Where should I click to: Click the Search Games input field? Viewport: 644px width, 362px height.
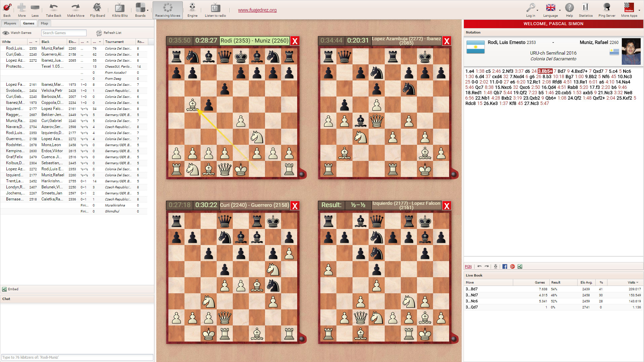[x=64, y=33]
